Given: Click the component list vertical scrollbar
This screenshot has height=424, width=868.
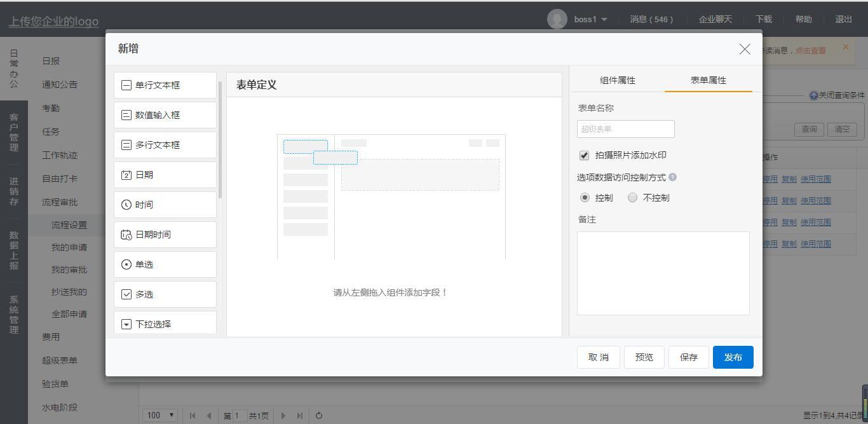Looking at the screenshot, I should point(220,140).
